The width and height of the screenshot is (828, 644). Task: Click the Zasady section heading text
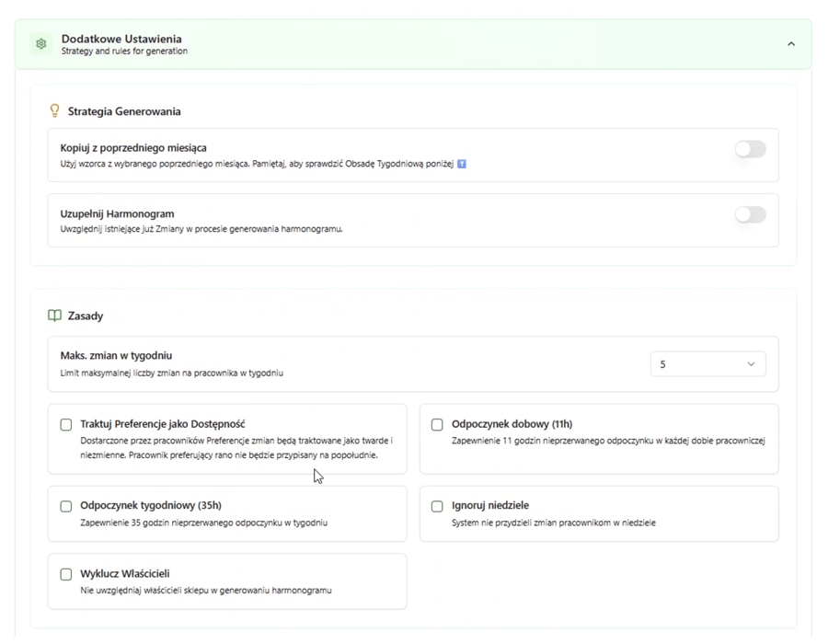coord(86,316)
